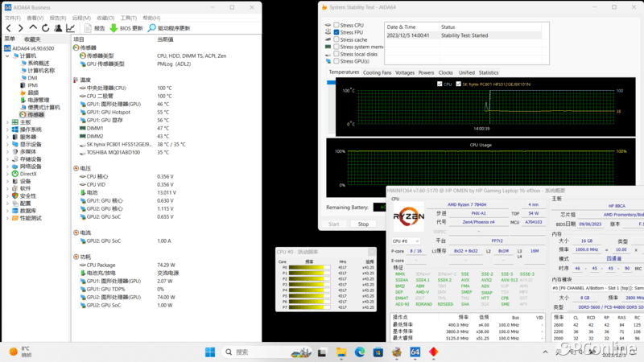Select 便携式计算机 in the AIDA64 tree
644x362 pixels.
(40, 107)
